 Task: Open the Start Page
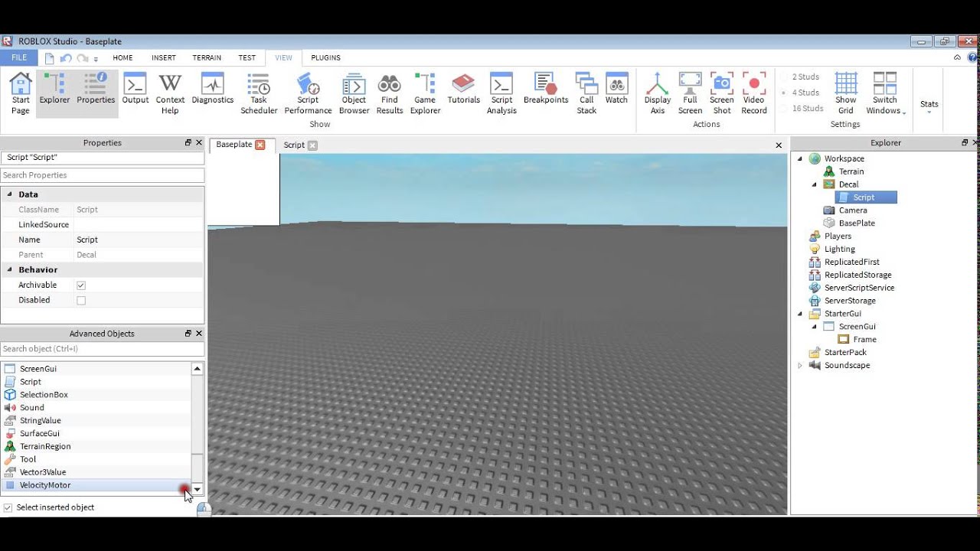(21, 93)
